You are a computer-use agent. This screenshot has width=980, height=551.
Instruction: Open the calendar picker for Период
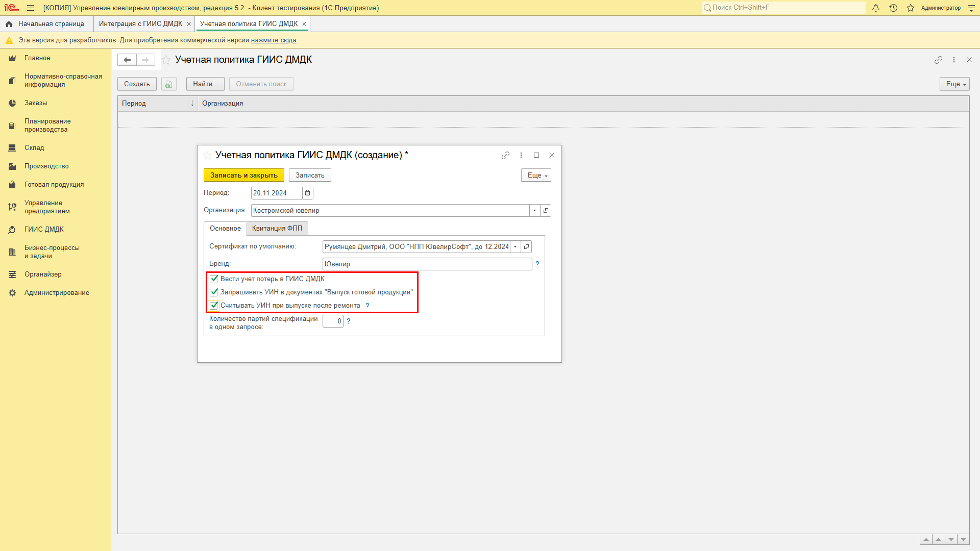pos(308,193)
